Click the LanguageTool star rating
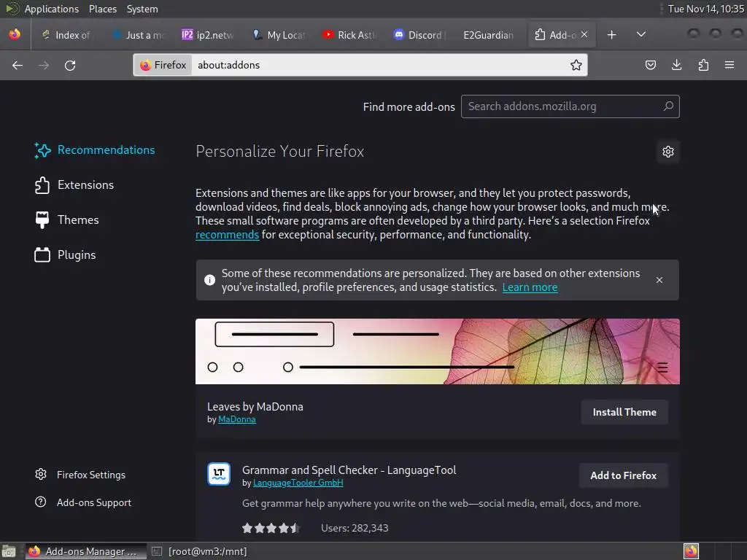This screenshot has width=747, height=560. coord(271,528)
